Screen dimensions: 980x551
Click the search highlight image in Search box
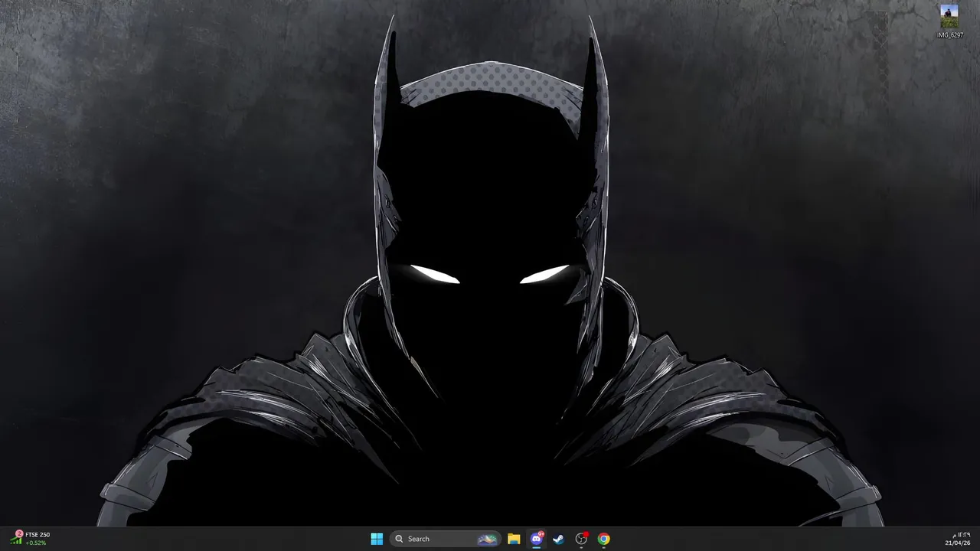click(x=487, y=539)
